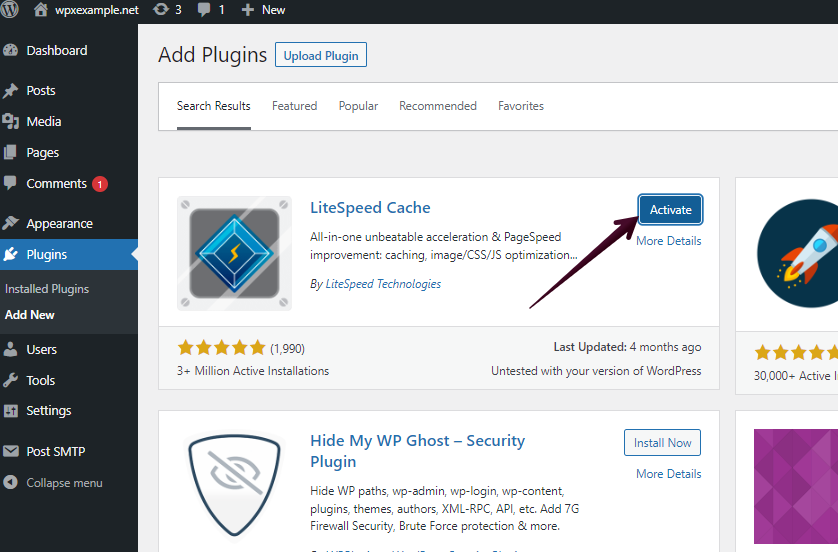
Task: Click the Post SMTP envelope icon
Action: click(11, 451)
